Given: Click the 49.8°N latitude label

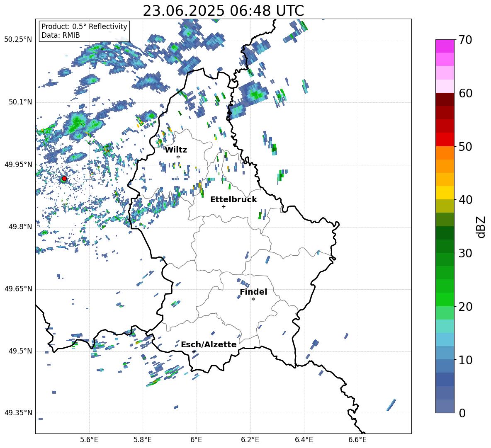Looking at the screenshot, I should [20, 227].
